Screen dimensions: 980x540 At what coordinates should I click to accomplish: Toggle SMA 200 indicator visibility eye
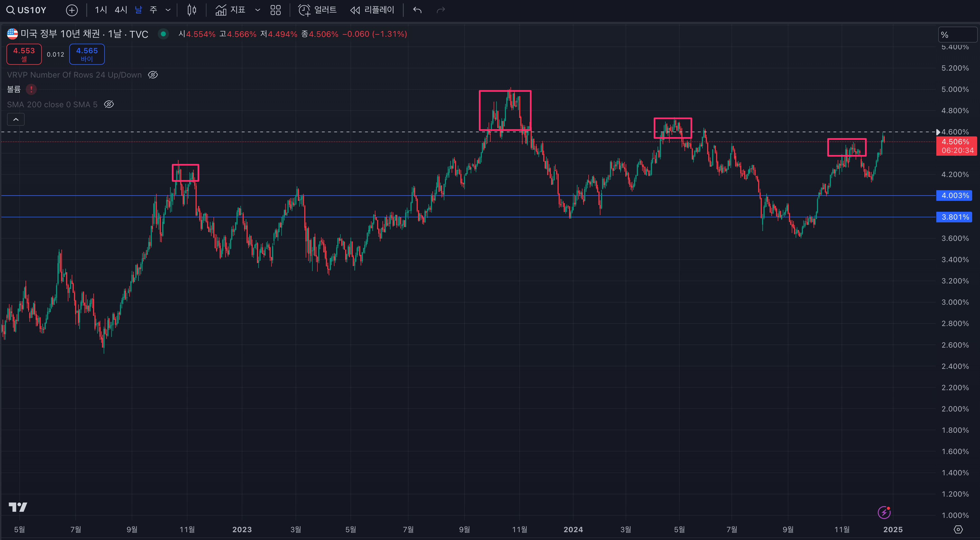(109, 104)
